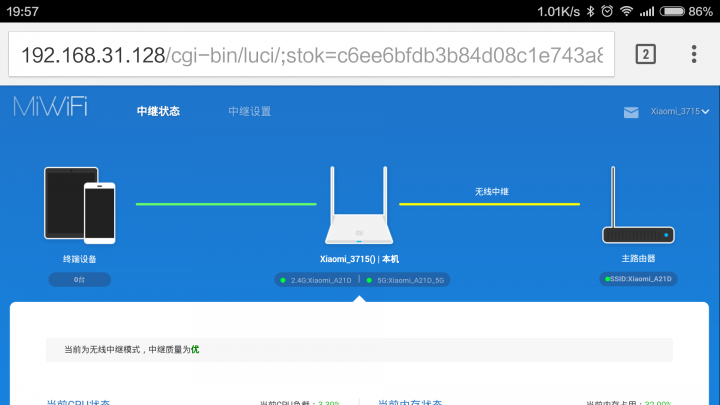Open the browser tabs counter showing 2
The width and height of the screenshot is (720, 405).
tap(646, 54)
